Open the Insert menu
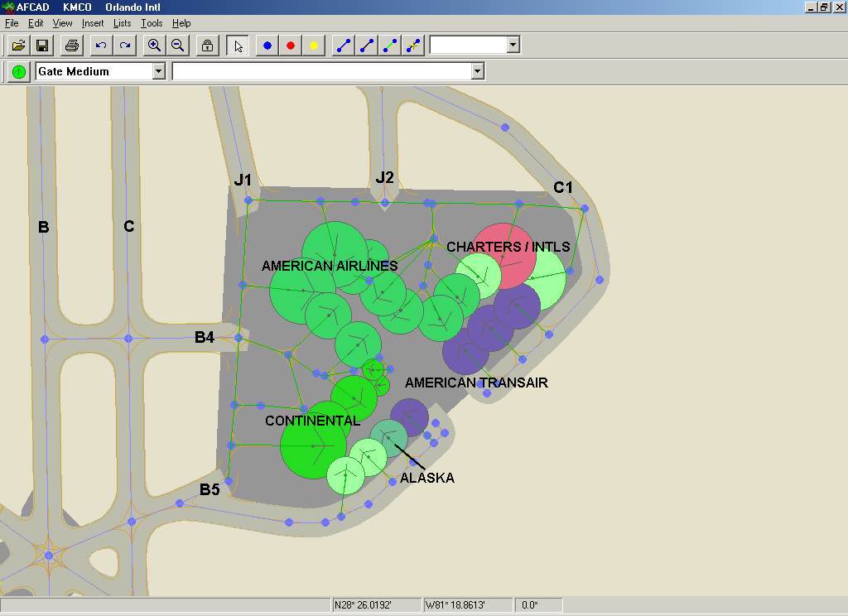 coord(93,23)
